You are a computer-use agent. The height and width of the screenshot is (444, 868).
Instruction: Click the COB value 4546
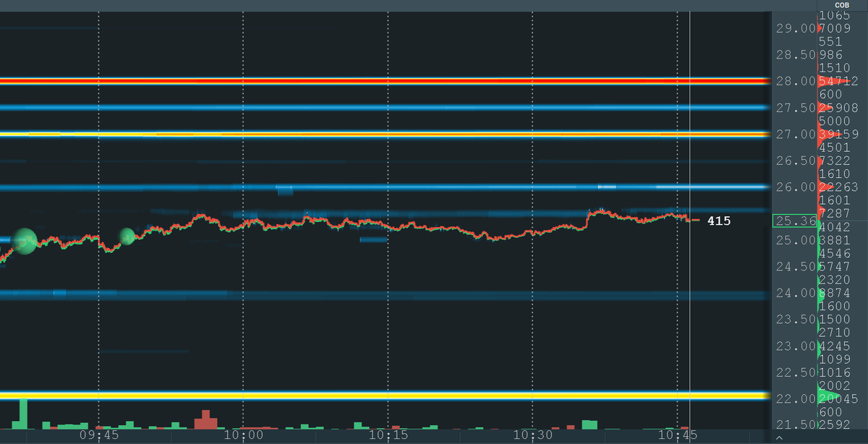pyautogui.click(x=835, y=253)
